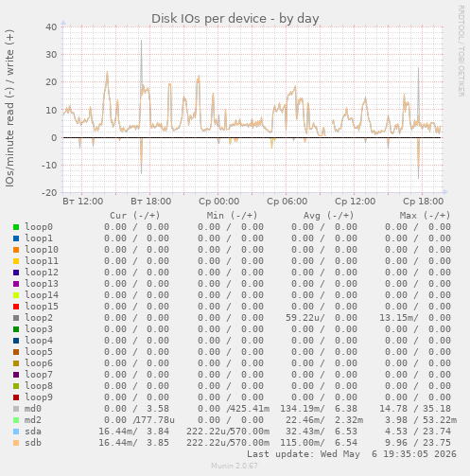Click the sda device label

point(33,432)
